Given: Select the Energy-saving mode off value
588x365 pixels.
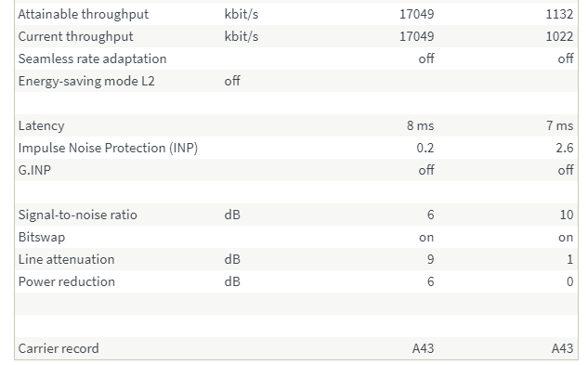Looking at the screenshot, I should pos(232,81).
